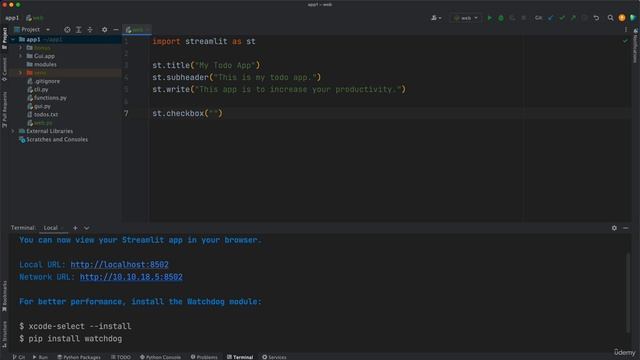640x360 pixels.
Task: Open the user account dropdown icon
Action: pyautogui.click(x=436, y=18)
